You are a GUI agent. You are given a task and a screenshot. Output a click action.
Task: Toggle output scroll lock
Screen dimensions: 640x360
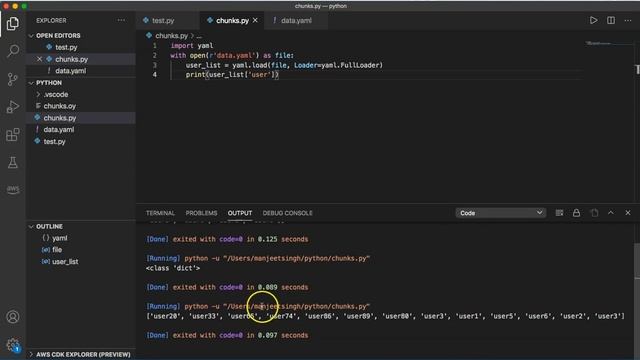[576, 213]
